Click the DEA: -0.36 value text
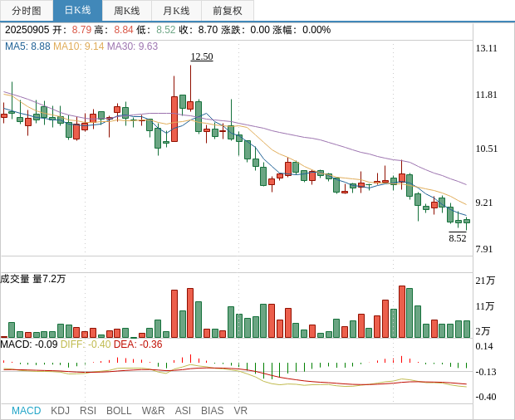515x420 pixels. 138,344
